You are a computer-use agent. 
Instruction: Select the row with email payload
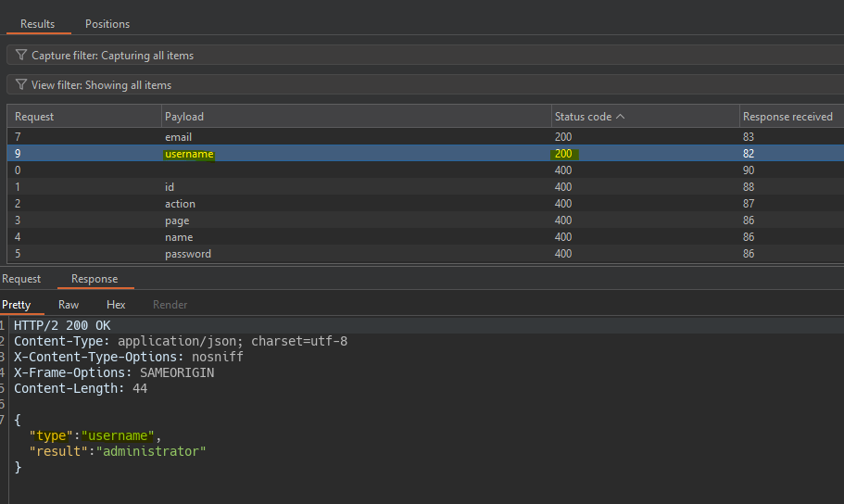[x=178, y=137]
